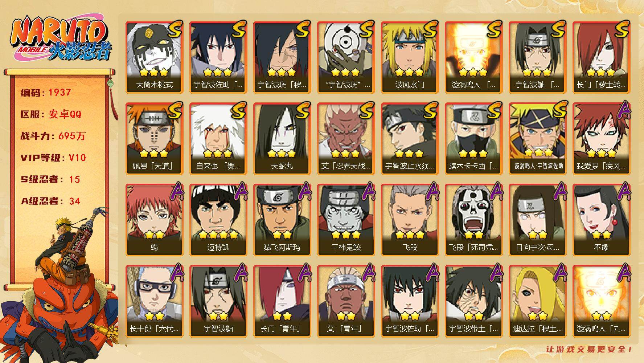The height and width of the screenshot is (363, 644).
Task: Click the A rank badge on 我爱罗 card
Action: (x=622, y=111)
